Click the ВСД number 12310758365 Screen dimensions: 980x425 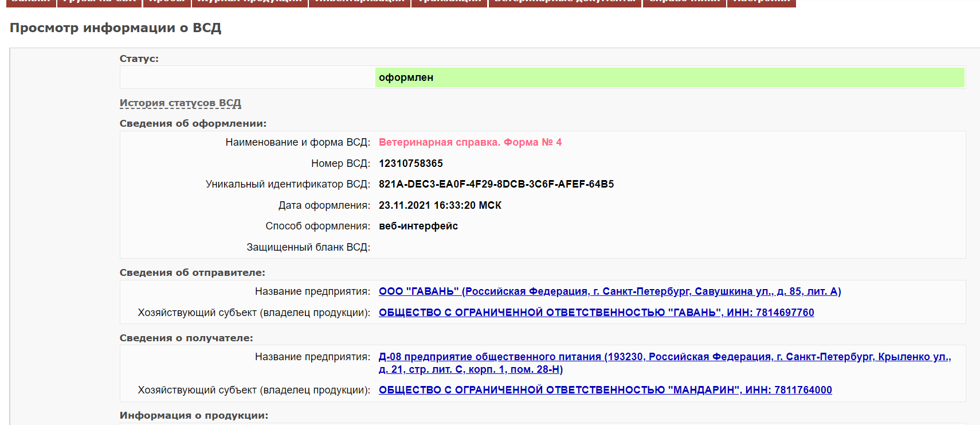click(x=410, y=163)
